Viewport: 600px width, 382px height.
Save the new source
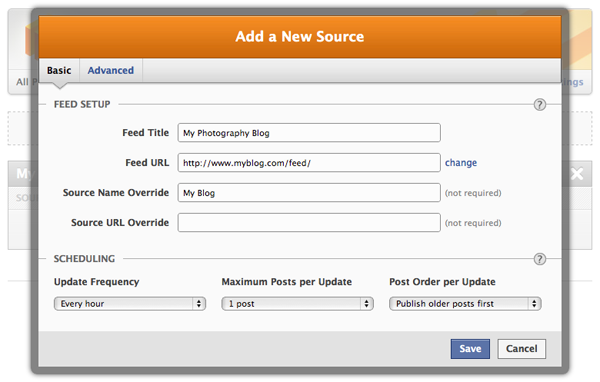(x=470, y=349)
